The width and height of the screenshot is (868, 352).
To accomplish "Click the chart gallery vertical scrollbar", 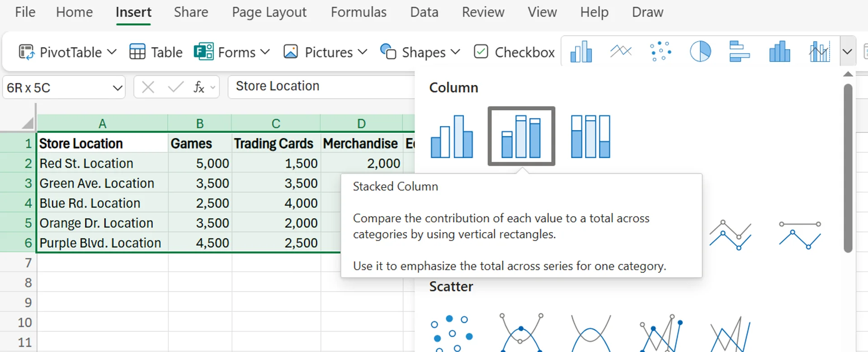I will pos(848,168).
